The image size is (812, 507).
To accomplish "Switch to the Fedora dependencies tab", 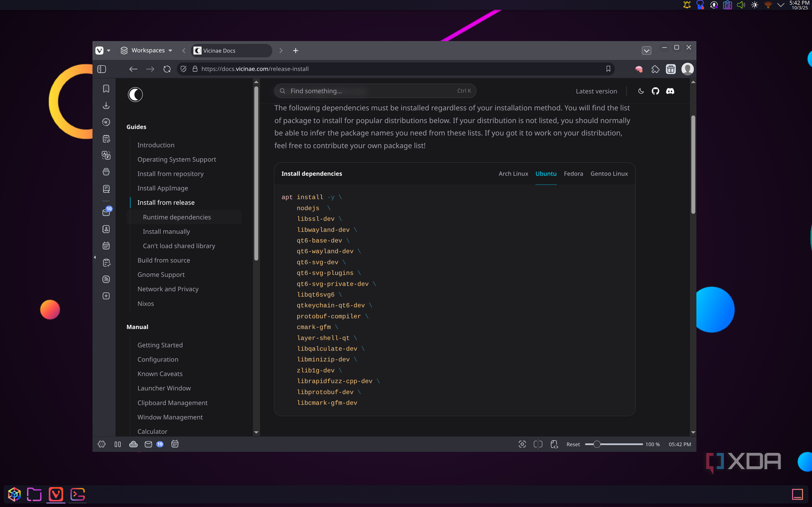I will click(x=573, y=174).
